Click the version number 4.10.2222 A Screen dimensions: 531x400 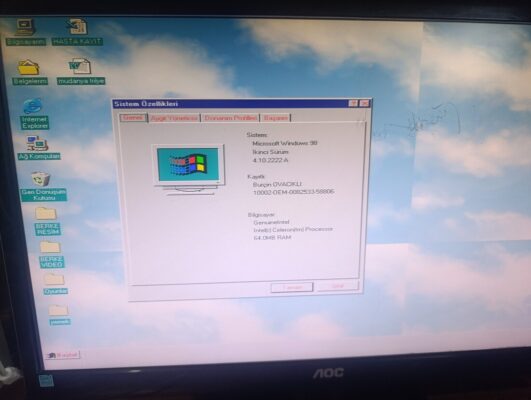coord(270,160)
